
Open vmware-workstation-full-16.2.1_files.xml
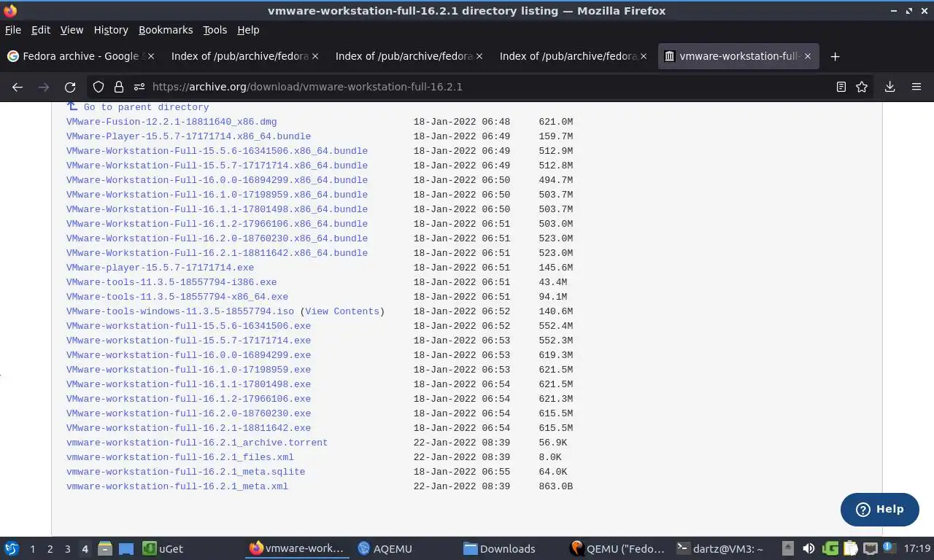click(x=180, y=457)
